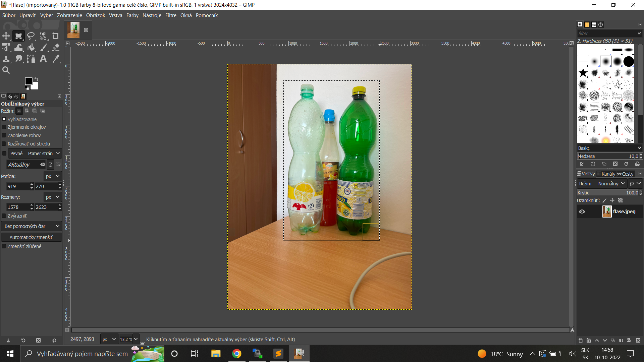This screenshot has height=362, width=644.
Task: Select the Smudge tool
Action: click(x=18, y=59)
